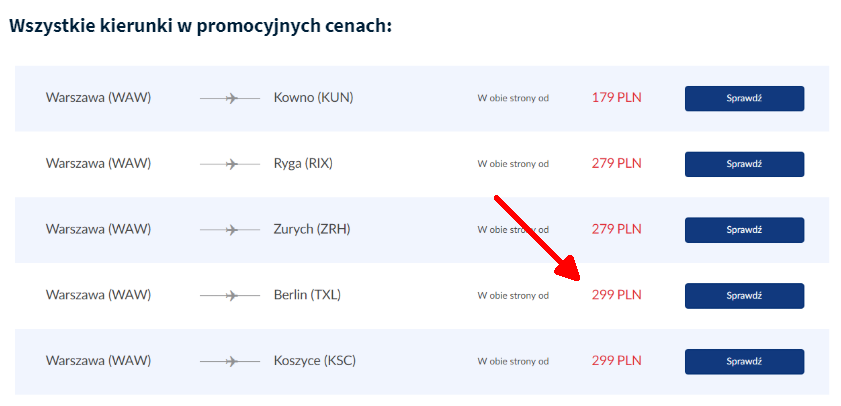Select the 279 PLN price for Ryga

[x=616, y=164]
